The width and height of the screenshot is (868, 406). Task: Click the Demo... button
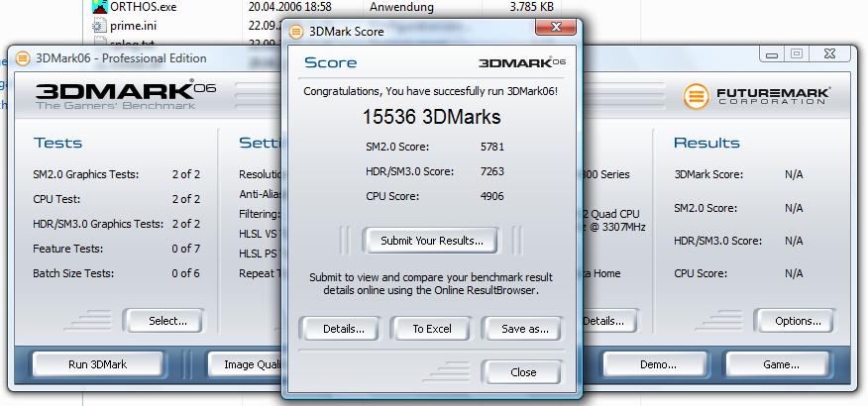655,364
